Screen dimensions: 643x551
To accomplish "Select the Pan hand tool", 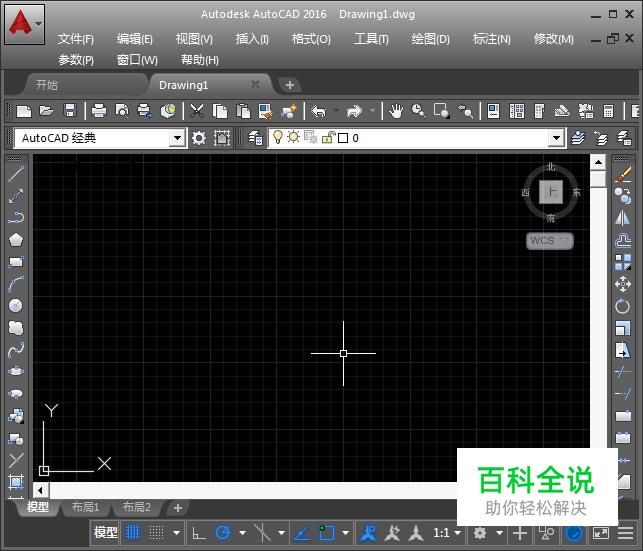I will click(x=396, y=111).
